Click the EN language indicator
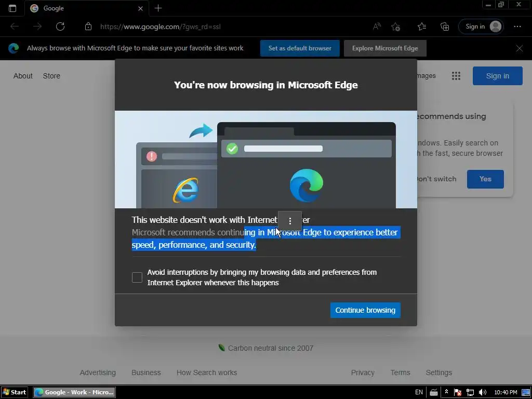 419,392
